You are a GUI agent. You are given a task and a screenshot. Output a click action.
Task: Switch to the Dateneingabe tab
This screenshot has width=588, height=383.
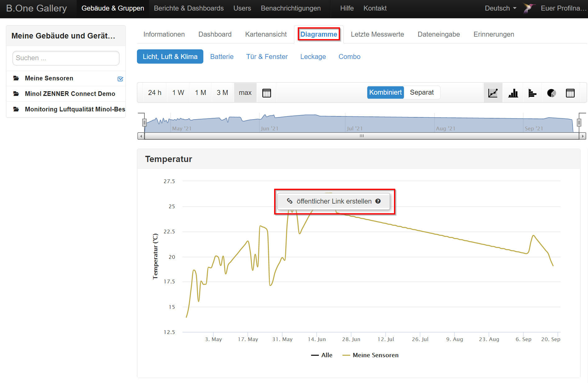[x=439, y=34]
